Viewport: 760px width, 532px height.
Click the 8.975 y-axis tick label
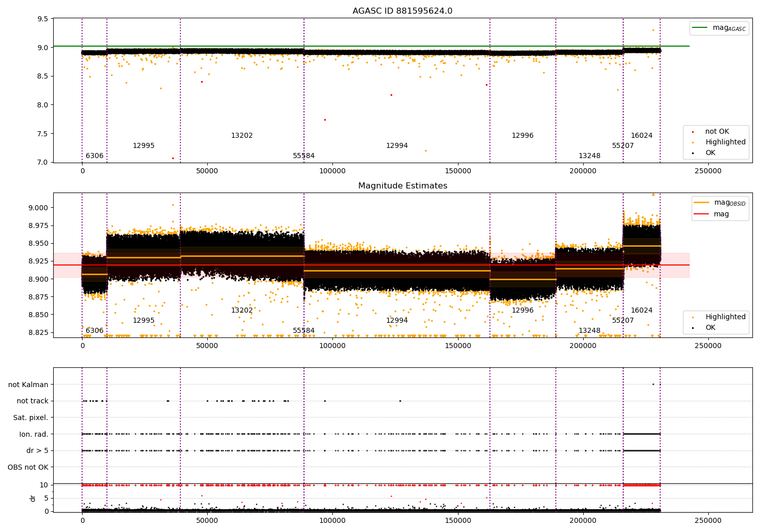coord(39,225)
